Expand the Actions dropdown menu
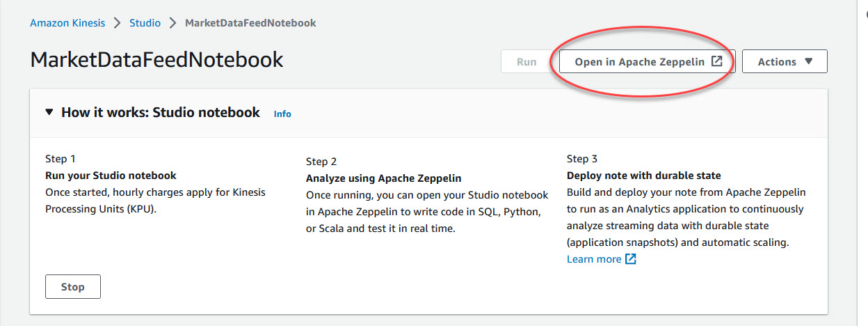This screenshot has width=868, height=326. (785, 61)
